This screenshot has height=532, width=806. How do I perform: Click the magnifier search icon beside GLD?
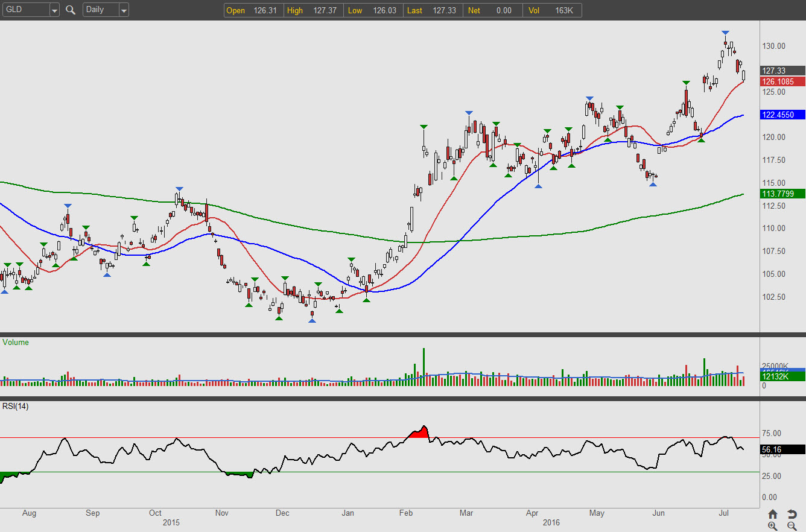[x=71, y=10]
